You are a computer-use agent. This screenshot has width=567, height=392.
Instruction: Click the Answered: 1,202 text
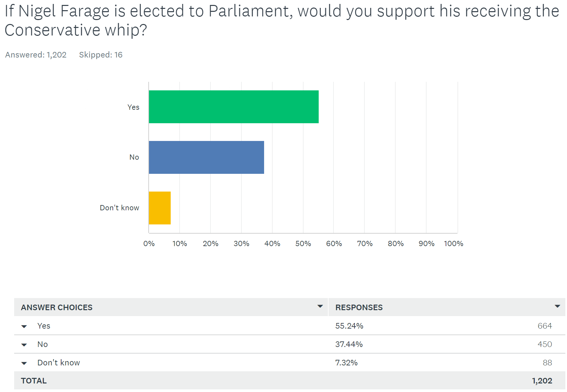click(x=36, y=55)
